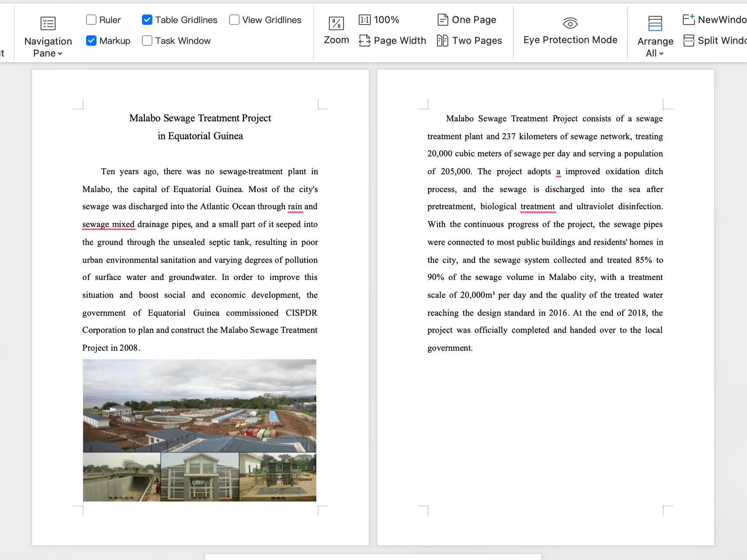This screenshot has height=560, width=747.
Task: Open the Navigation Pane icon
Action: pyautogui.click(x=48, y=23)
